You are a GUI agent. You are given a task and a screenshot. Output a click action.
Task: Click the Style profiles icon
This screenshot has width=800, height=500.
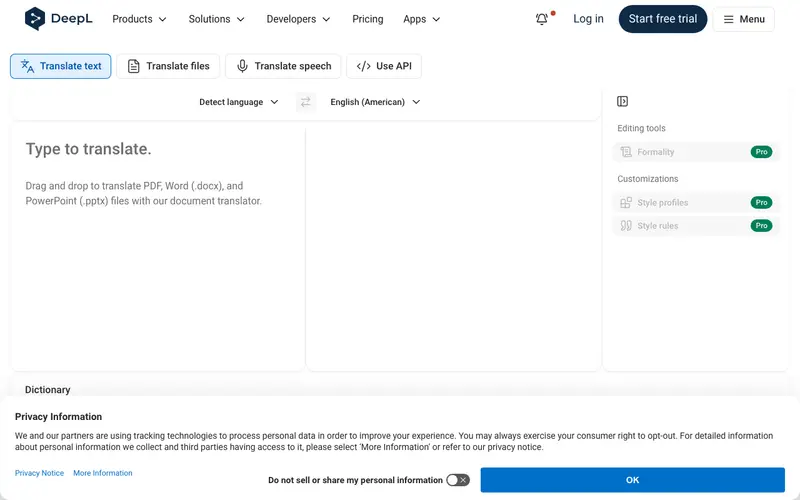(x=626, y=203)
